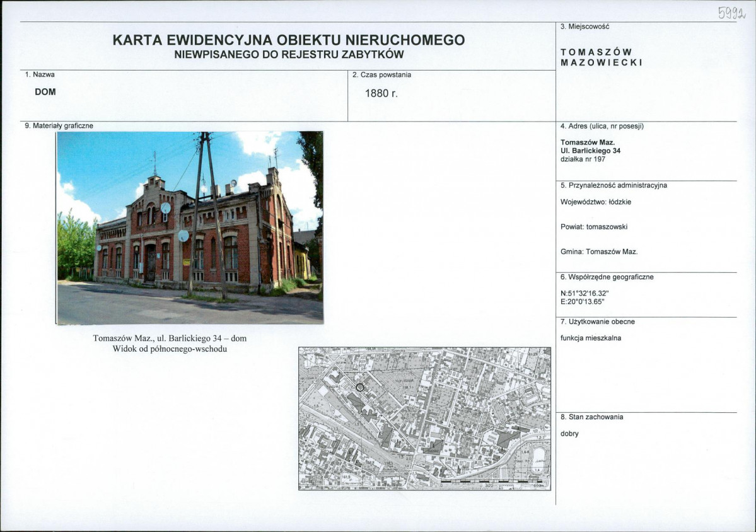This screenshot has height=532, width=756.
Task: Select the label 7. Użytkowanie obecne
Action: click(598, 321)
